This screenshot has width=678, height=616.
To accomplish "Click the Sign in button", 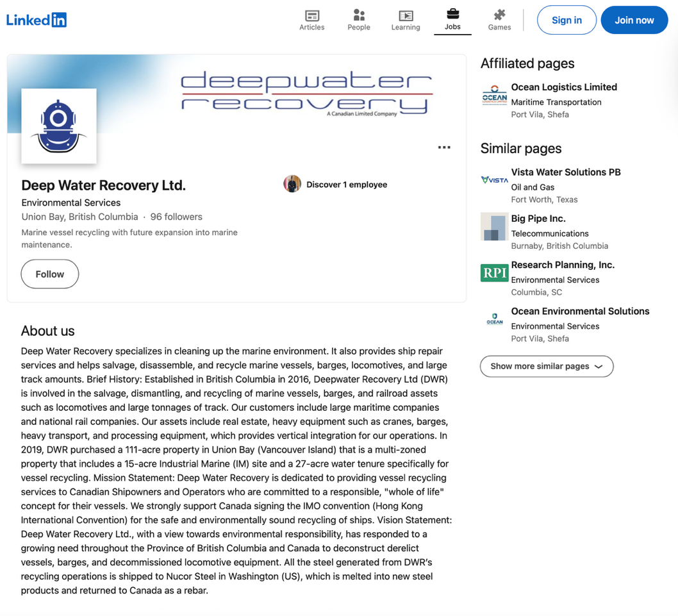I will pos(566,20).
